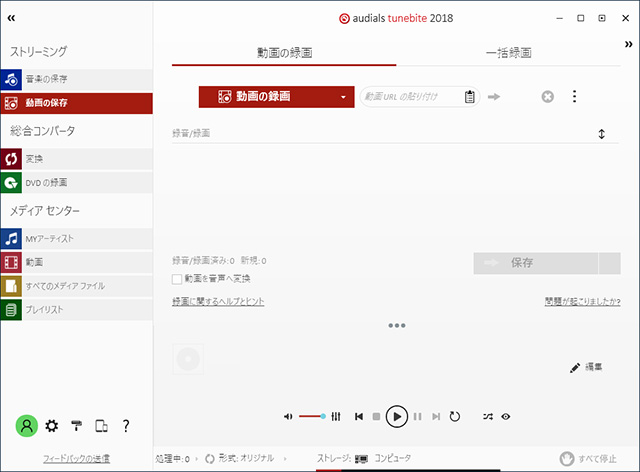The image size is (640, 472).
Task: Adjust the red volume slider
Action: (x=312, y=416)
